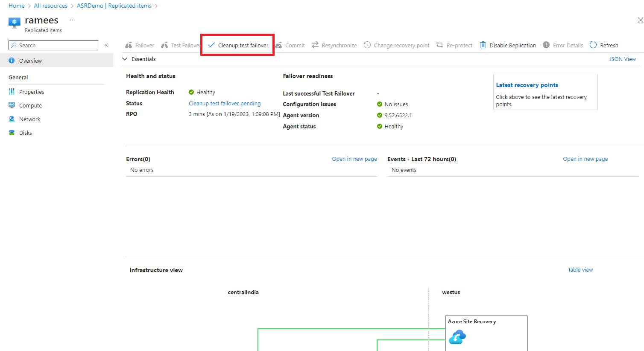Click the ramees replicated item cube icon
Screen dimensions: 644x351
pos(15,23)
